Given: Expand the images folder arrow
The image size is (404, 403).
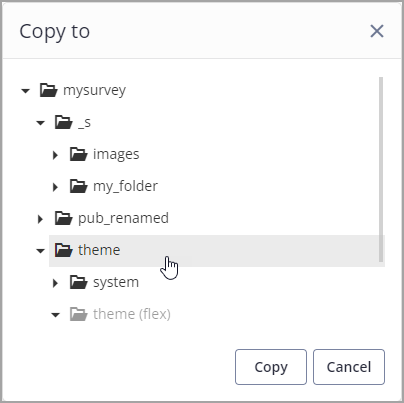Looking at the screenshot, I should (56, 155).
